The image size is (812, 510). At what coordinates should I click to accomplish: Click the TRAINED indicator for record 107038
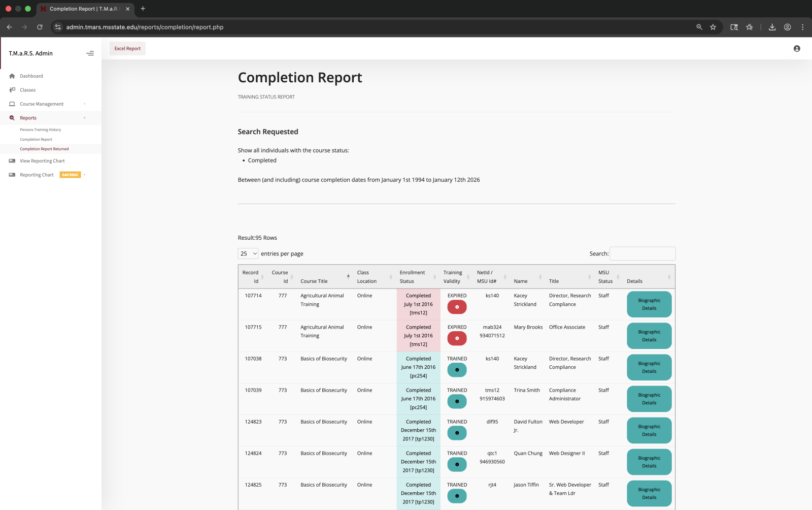tap(456, 370)
